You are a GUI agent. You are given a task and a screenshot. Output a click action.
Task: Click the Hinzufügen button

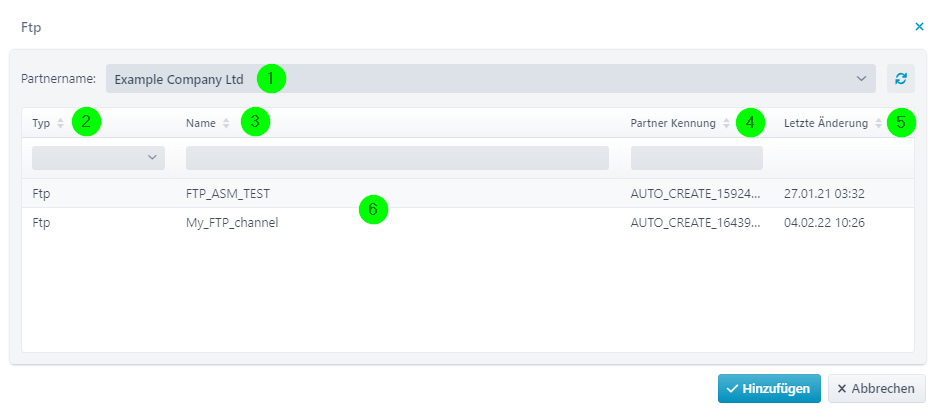769,389
